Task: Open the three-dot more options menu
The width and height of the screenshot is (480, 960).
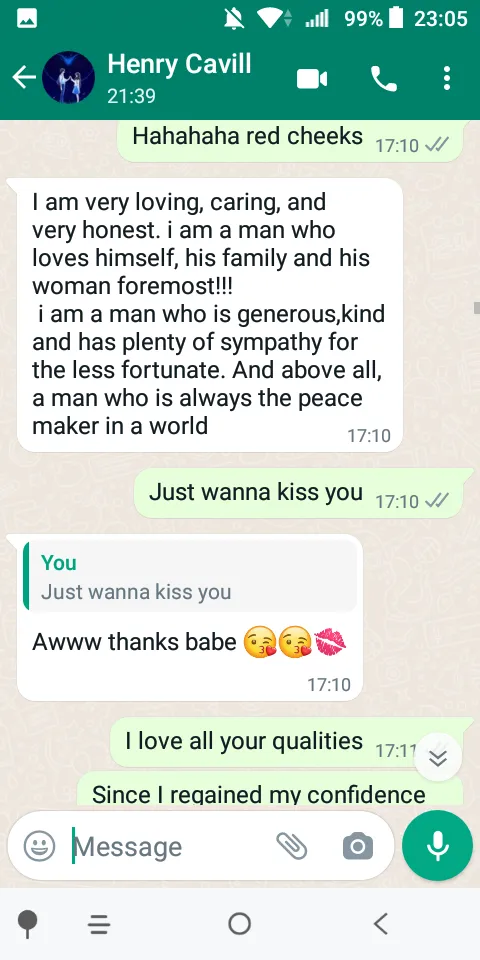Action: click(447, 78)
